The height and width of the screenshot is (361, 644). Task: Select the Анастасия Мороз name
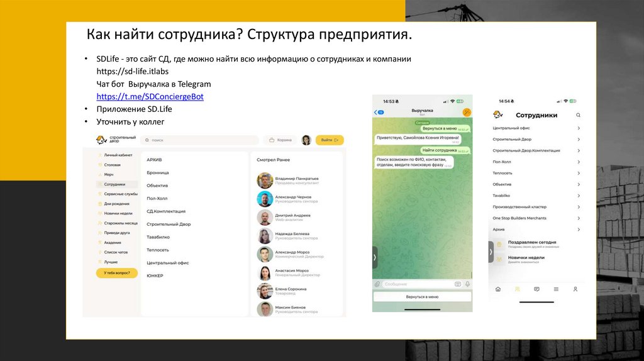click(x=292, y=270)
